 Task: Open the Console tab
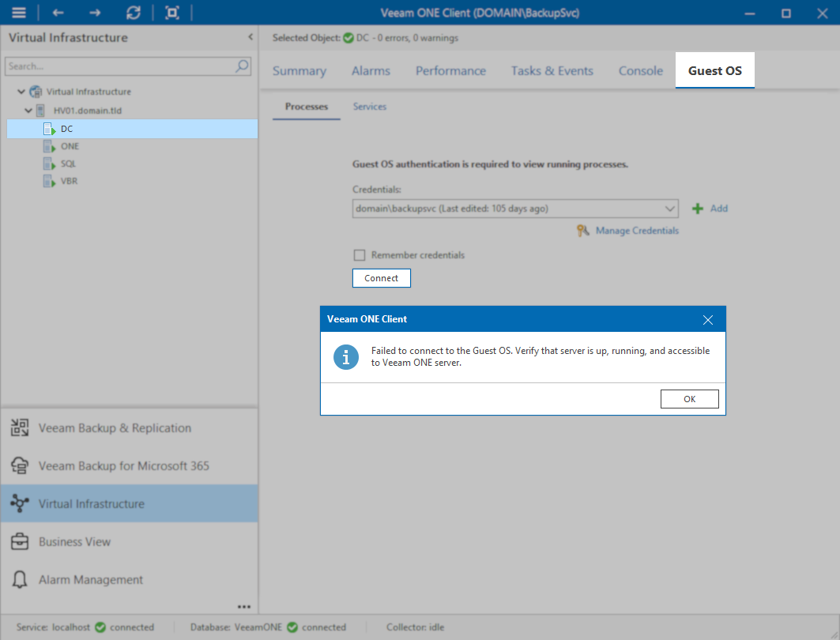(x=641, y=70)
